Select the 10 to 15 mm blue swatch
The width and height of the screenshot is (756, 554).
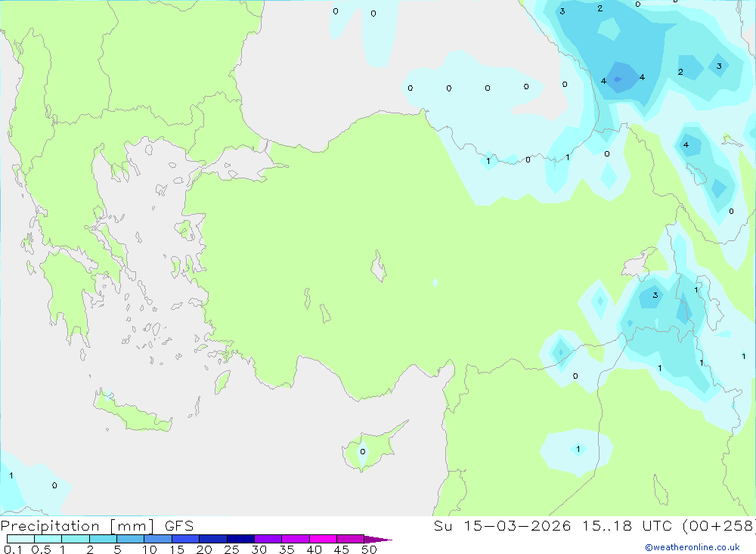[x=158, y=539]
